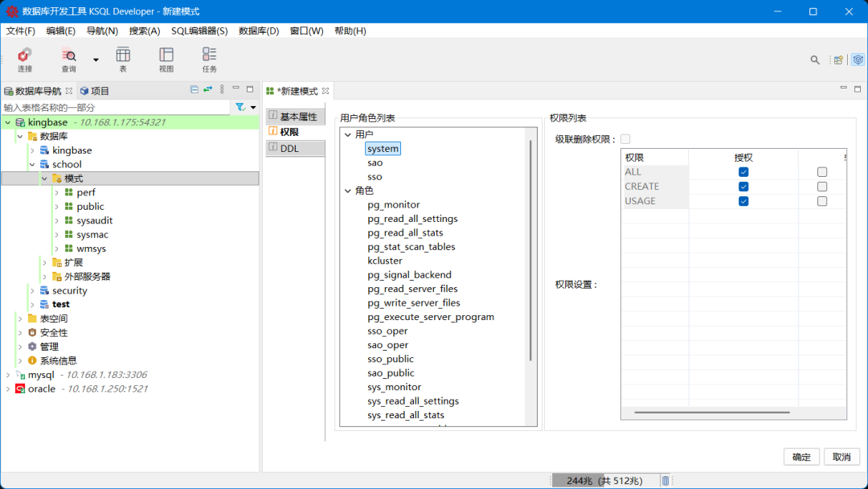
Task: Check second-column box in ALL row
Action: click(822, 172)
